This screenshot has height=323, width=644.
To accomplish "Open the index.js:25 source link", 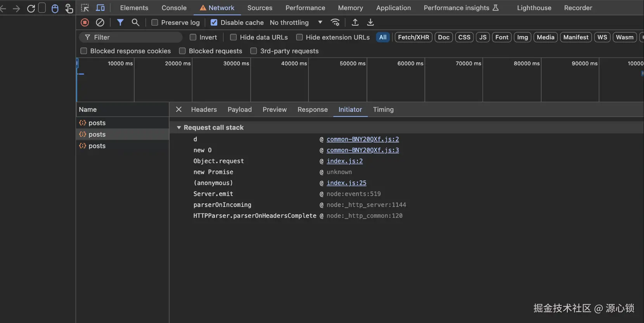I will point(346,183).
